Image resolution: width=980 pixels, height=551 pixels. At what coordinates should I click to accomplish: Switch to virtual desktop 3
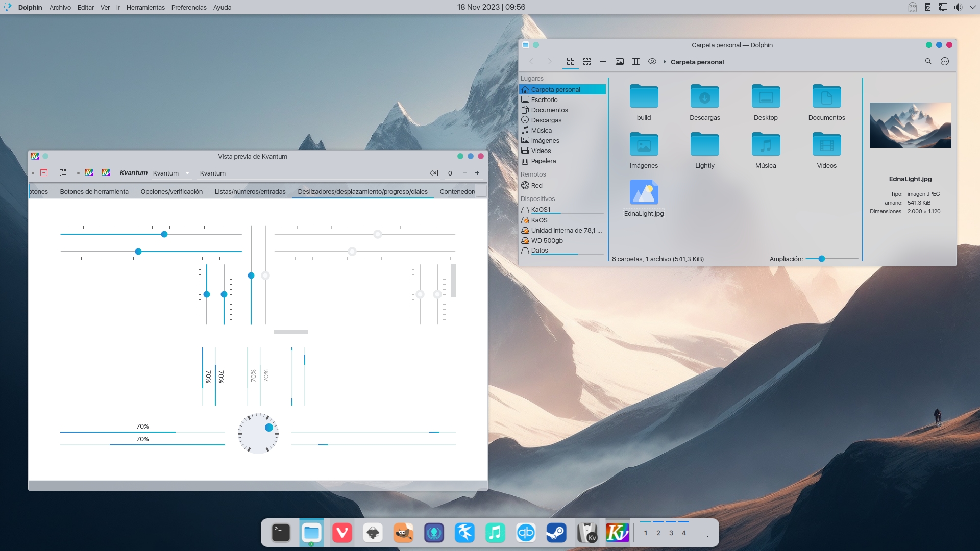[x=671, y=533]
